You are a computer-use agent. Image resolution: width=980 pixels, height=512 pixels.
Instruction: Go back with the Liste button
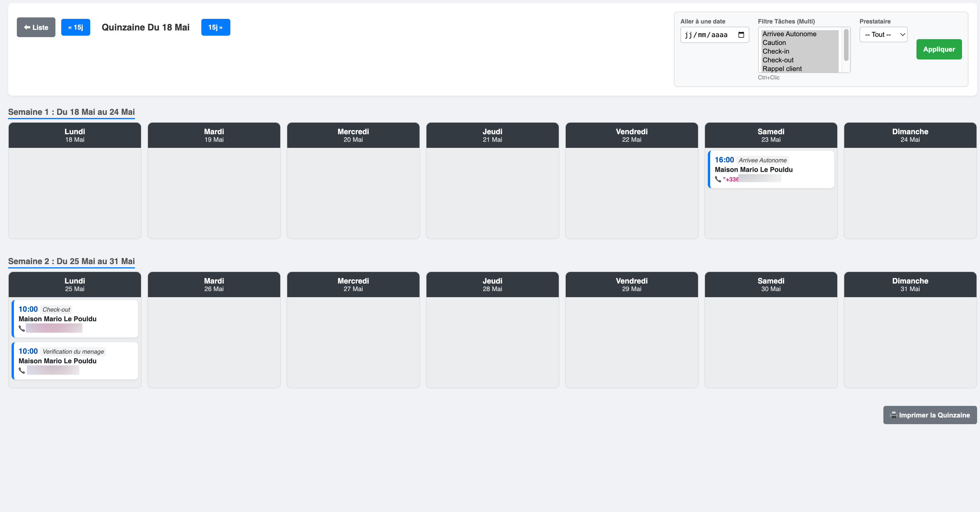(36, 27)
